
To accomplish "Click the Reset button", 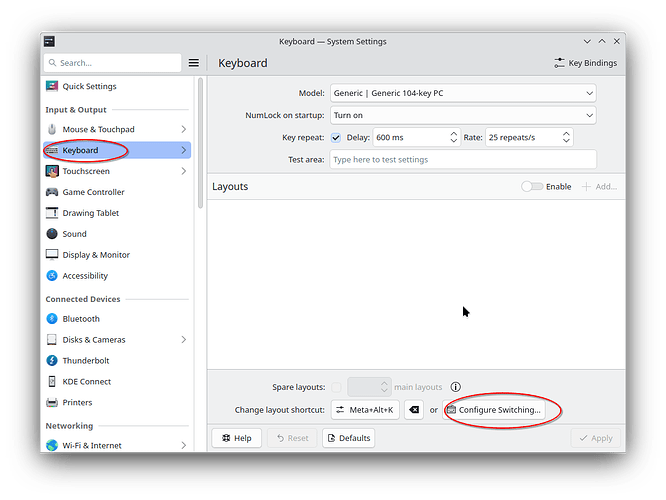I will [292, 438].
